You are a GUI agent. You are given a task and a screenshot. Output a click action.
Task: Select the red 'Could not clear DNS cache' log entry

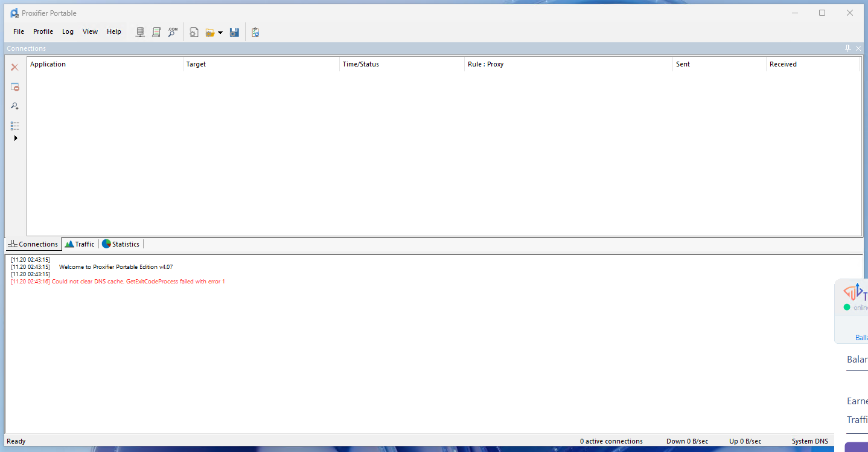(x=118, y=282)
